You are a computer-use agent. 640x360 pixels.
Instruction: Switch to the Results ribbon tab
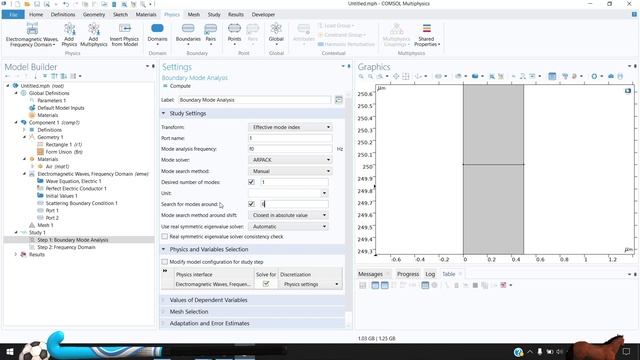click(x=236, y=15)
